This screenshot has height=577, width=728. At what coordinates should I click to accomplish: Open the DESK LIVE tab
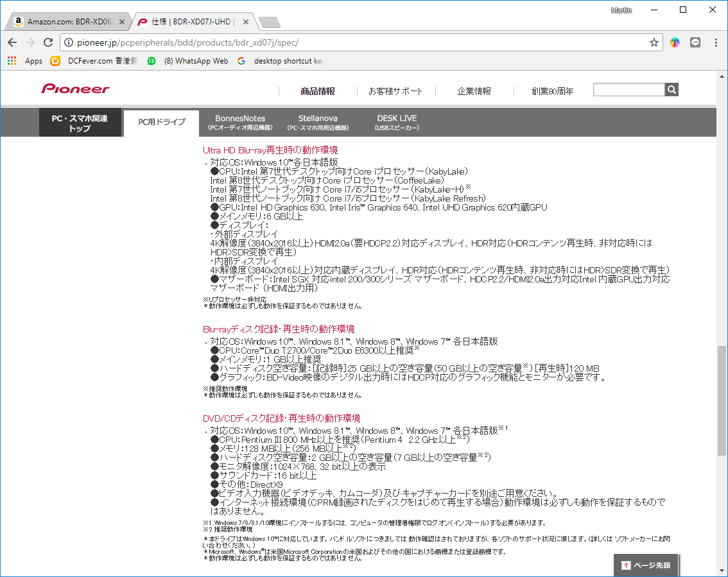click(397, 123)
